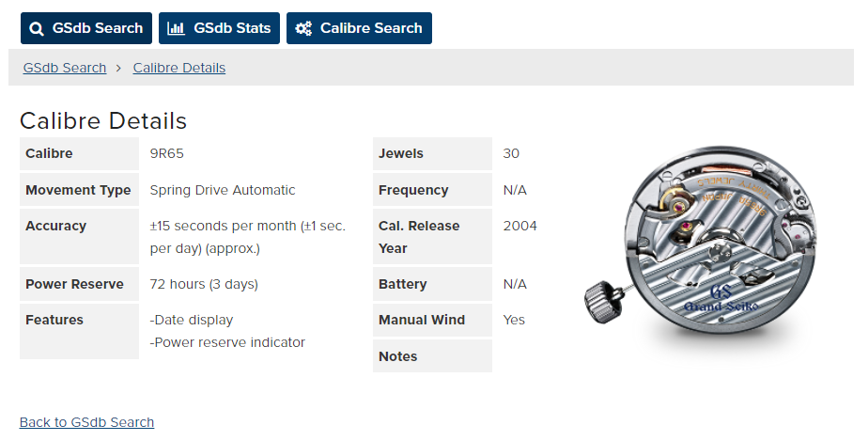Screen dimensions: 868x441
Task: Click the Spring Drive Automatic value
Action: [223, 190]
